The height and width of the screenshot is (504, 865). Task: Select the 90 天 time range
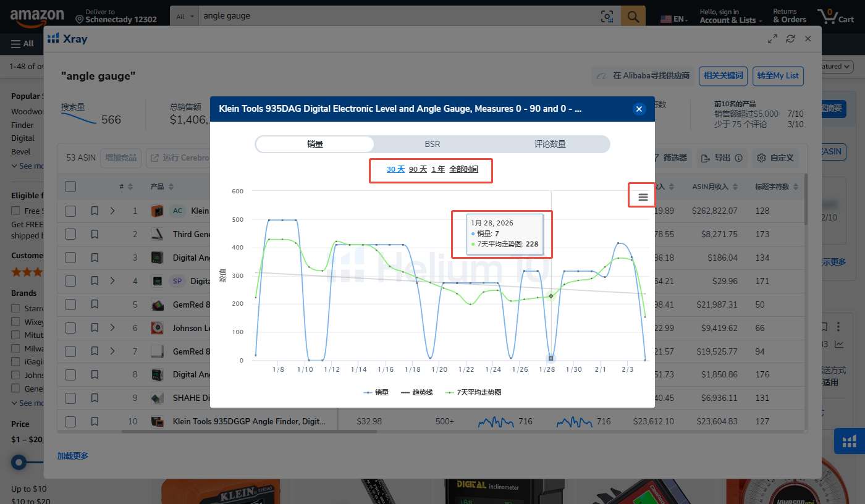point(418,169)
